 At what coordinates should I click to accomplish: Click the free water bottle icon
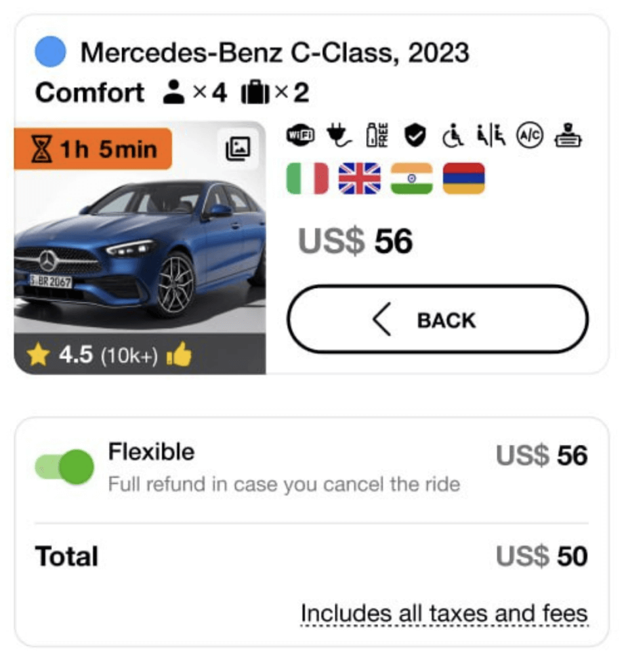coord(377,136)
